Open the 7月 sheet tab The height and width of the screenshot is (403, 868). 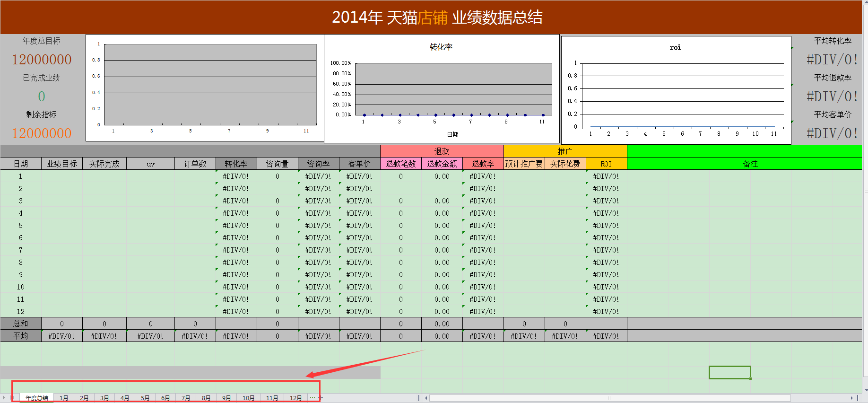(x=186, y=398)
